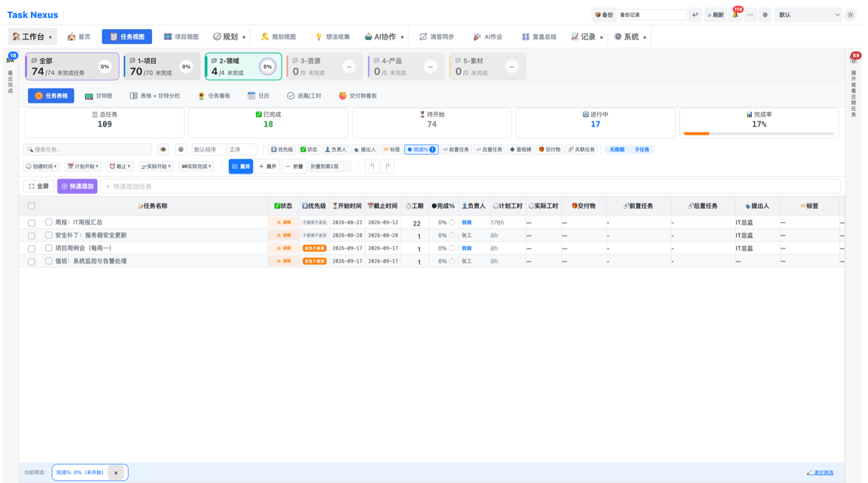Remove the 完成%: 0% filter chip
The image size is (868, 483).
116,472
